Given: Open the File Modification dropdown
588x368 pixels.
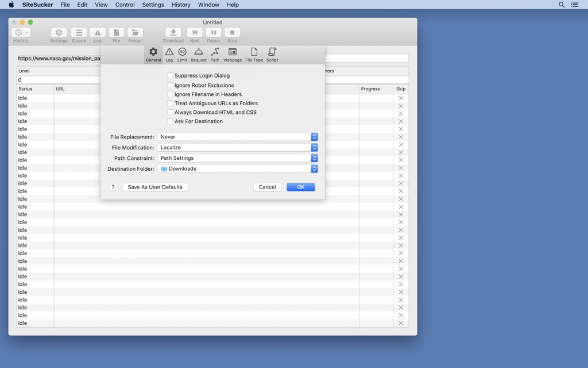Looking at the screenshot, I should tap(237, 148).
